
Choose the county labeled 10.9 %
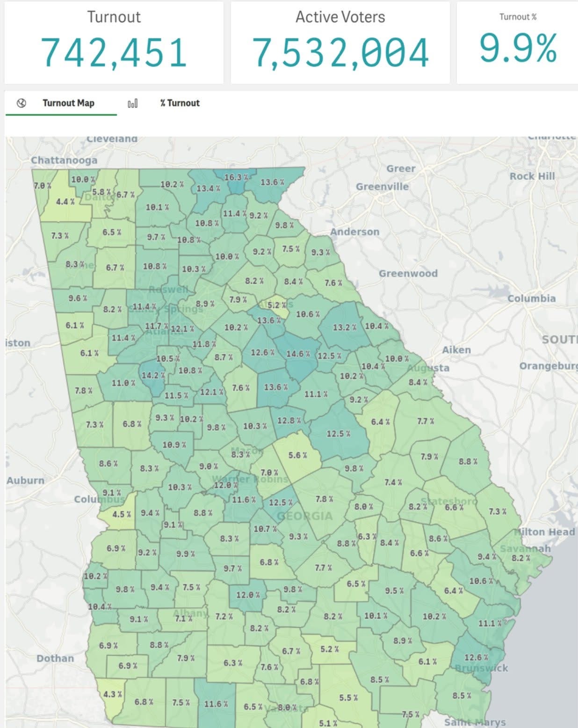click(174, 444)
